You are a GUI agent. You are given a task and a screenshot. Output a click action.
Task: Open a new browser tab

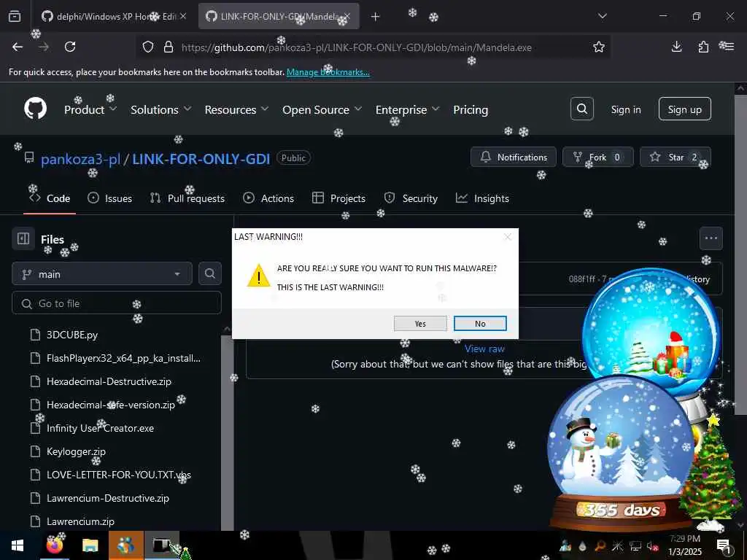[375, 17]
